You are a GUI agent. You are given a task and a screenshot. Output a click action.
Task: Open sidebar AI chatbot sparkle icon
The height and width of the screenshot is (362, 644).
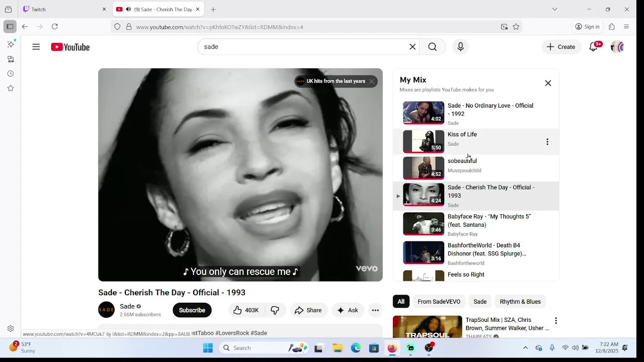[11, 44]
